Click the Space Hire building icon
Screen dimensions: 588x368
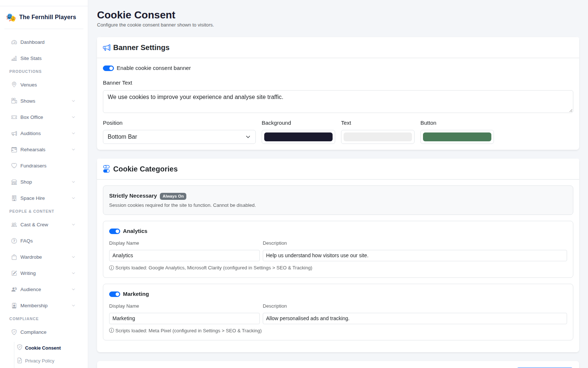point(14,198)
